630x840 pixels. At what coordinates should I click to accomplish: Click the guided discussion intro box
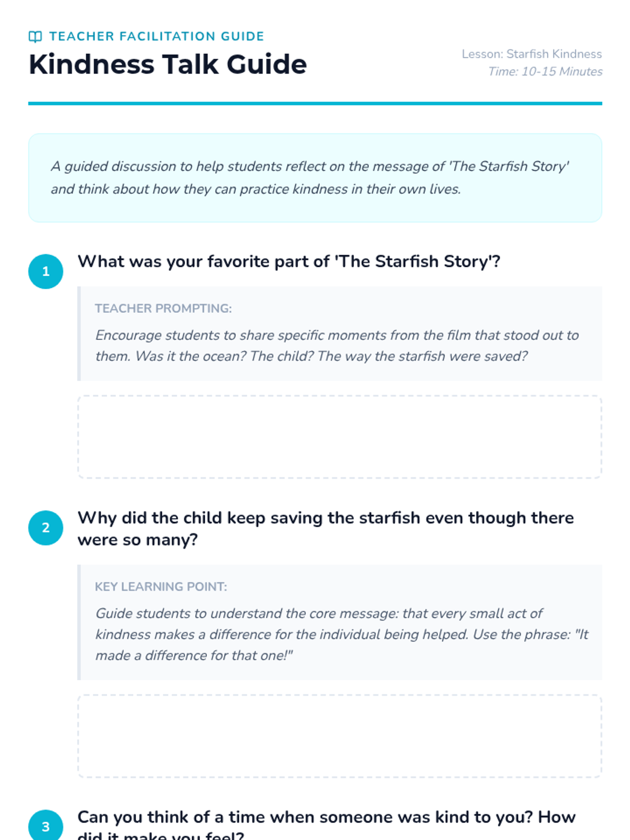315,177
